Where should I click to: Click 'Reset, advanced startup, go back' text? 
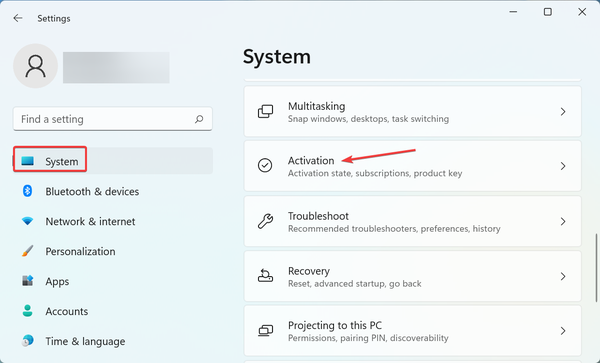click(x=355, y=284)
